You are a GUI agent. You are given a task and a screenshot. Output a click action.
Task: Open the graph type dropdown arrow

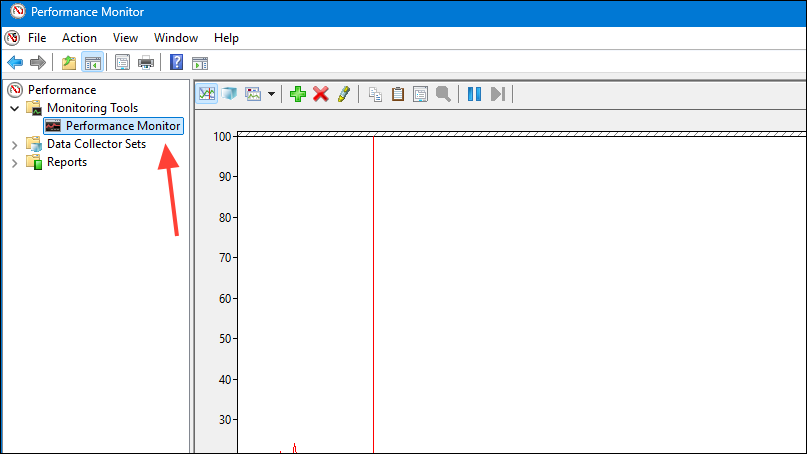pos(271,94)
